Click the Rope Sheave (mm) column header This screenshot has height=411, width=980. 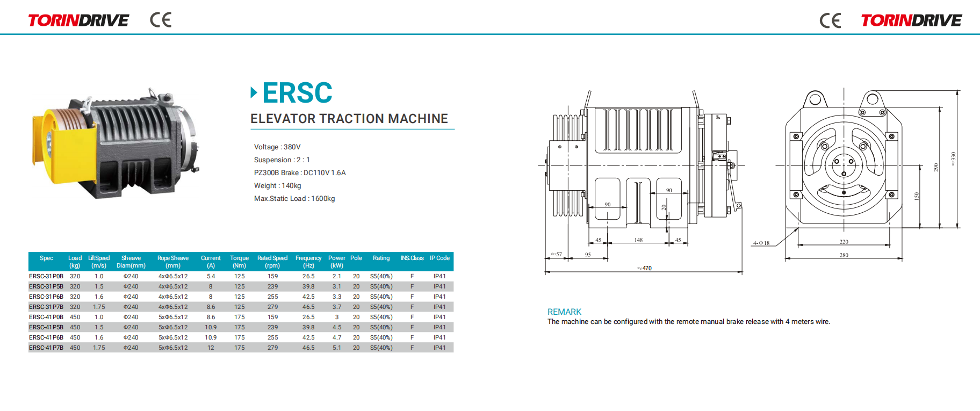click(173, 262)
